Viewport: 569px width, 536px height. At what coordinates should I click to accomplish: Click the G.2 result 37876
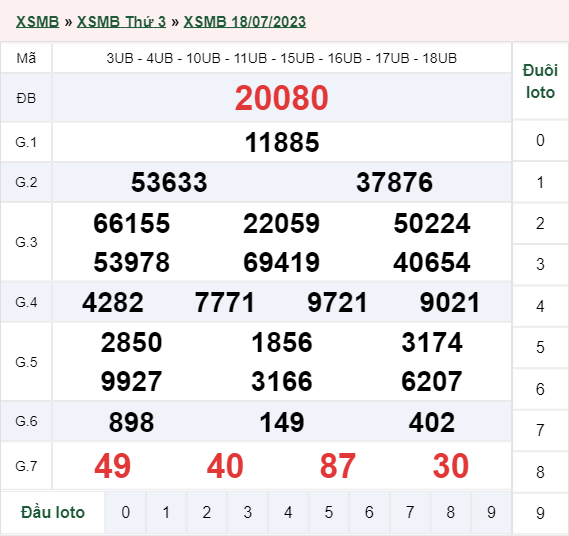point(394,182)
